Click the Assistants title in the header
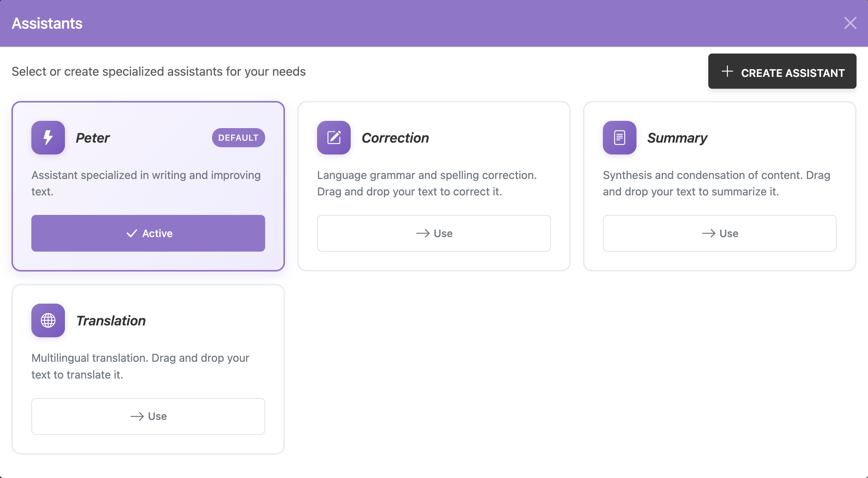Image resolution: width=868 pixels, height=478 pixels. point(47,23)
